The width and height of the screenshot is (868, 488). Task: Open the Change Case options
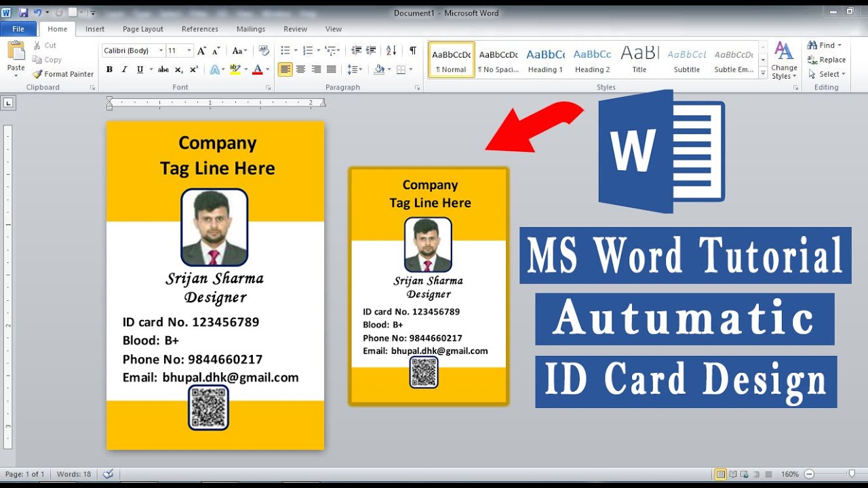(239, 51)
